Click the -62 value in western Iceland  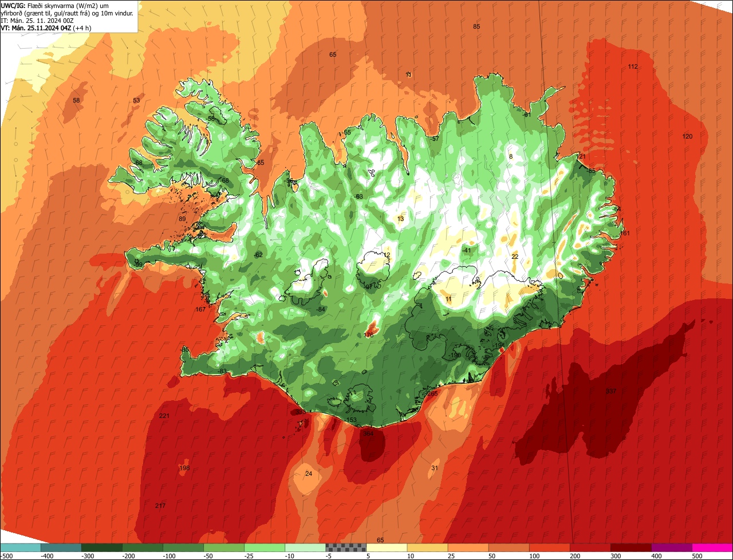click(x=258, y=255)
